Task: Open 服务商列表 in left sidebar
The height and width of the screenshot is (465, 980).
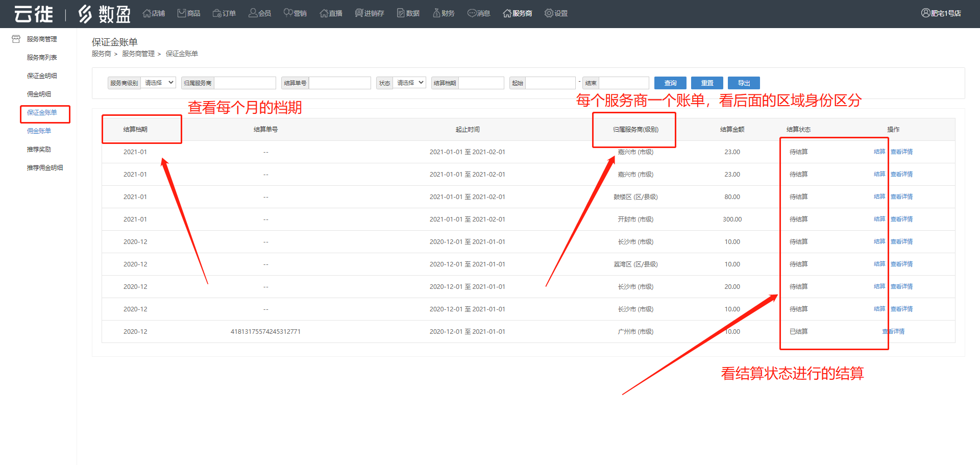Action: pyautogui.click(x=42, y=57)
